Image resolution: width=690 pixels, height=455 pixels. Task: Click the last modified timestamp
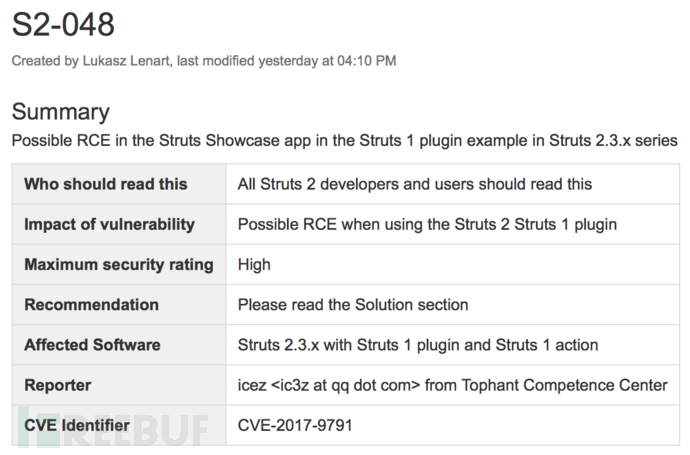(x=286, y=61)
